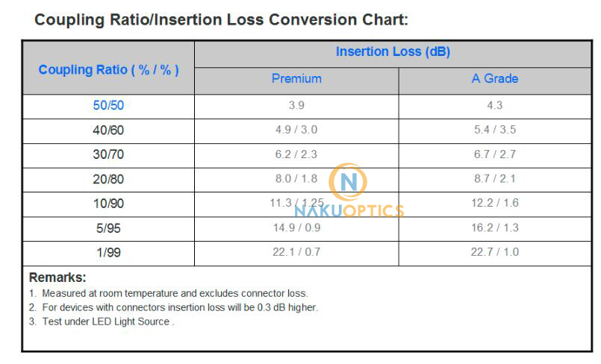Click the chart title text
Image resolution: width=601 pixels, height=364 pixels.
point(222,20)
